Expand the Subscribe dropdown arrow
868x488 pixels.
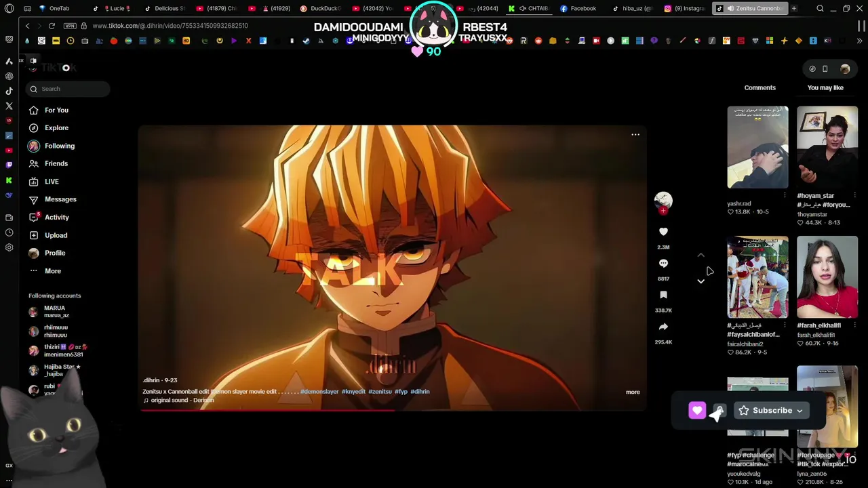pyautogui.click(x=800, y=411)
